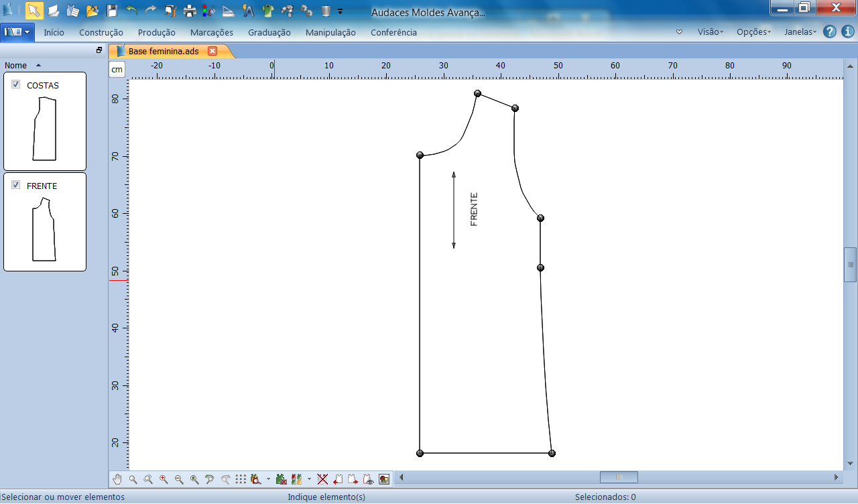This screenshot has width=858, height=504.
Task: Switch to the Graduação ribbon tab
Action: coord(269,32)
